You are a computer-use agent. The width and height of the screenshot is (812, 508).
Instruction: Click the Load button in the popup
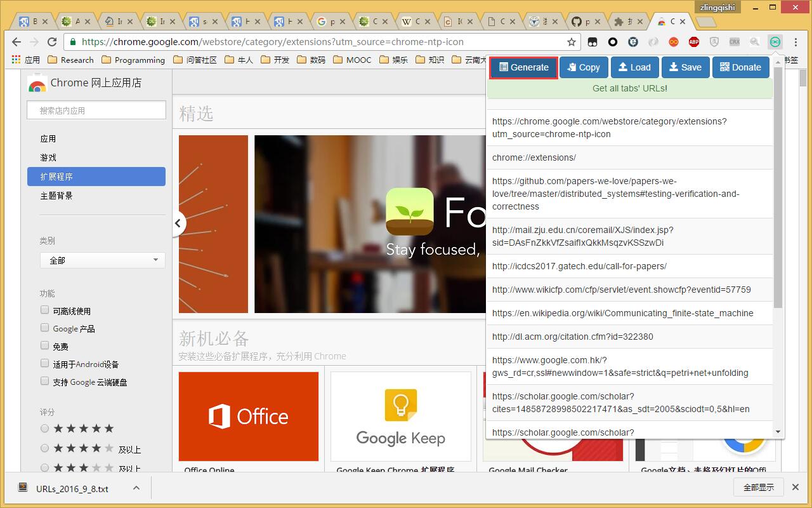pos(634,67)
